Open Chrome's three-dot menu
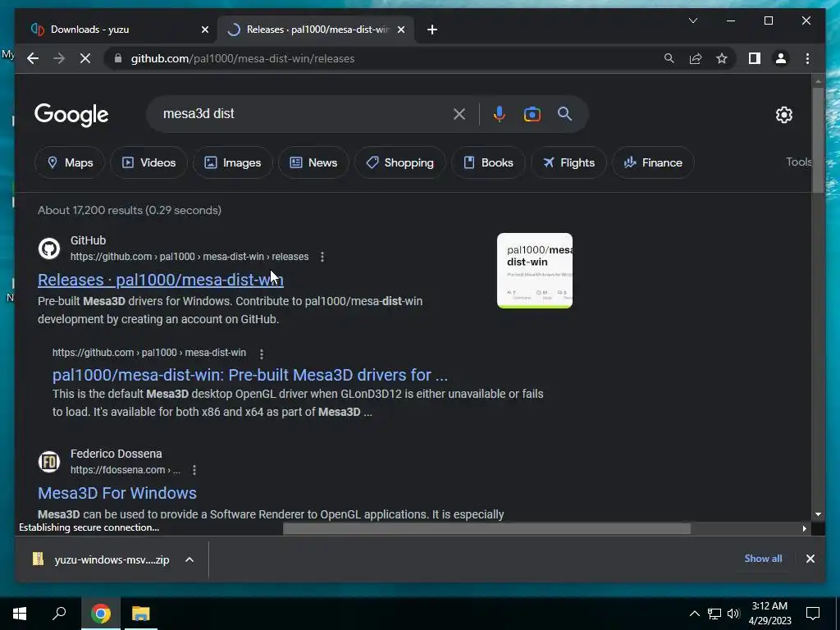The height and width of the screenshot is (630, 840). (807, 58)
